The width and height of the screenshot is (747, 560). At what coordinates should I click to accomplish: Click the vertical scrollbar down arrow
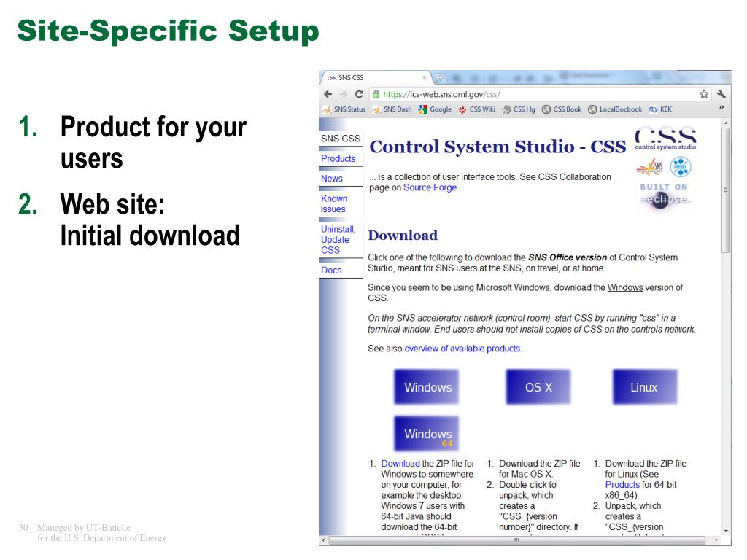pyautogui.click(x=726, y=531)
